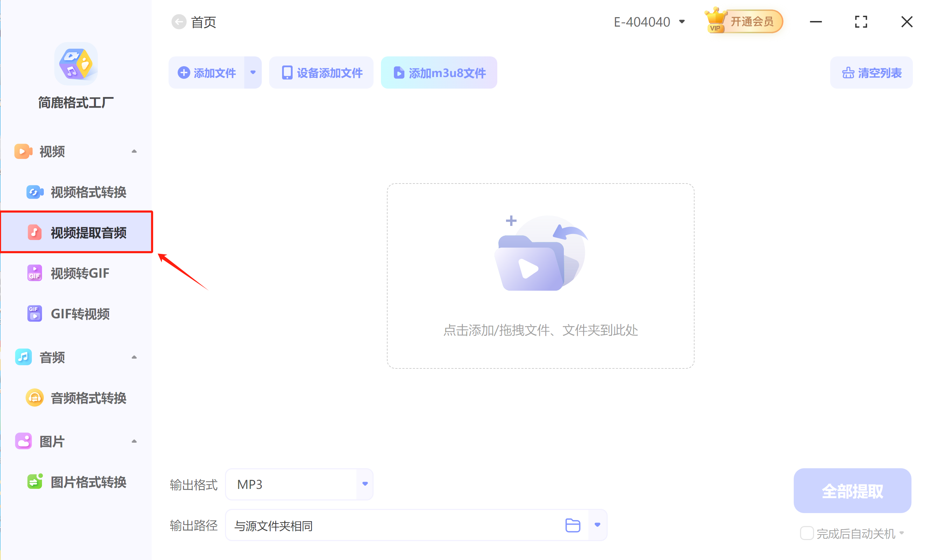This screenshot has height=560, width=929.
Task: Open the 图片格式转换 converter
Action: [x=88, y=482]
